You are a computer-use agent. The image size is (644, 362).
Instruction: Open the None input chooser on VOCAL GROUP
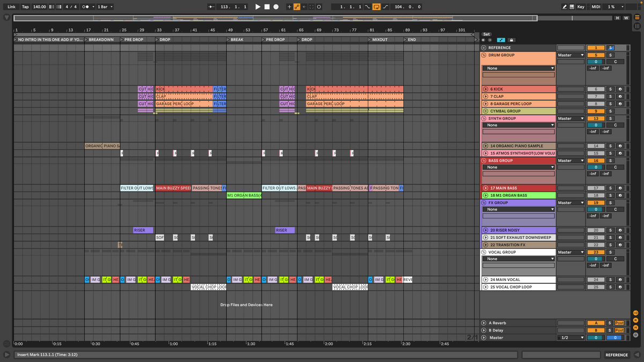(x=518, y=258)
